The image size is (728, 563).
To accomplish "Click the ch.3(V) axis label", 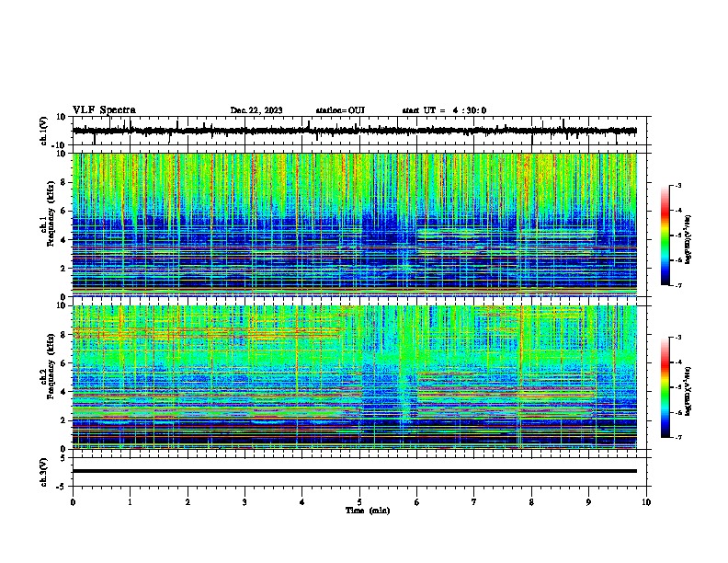I will tap(44, 472).
